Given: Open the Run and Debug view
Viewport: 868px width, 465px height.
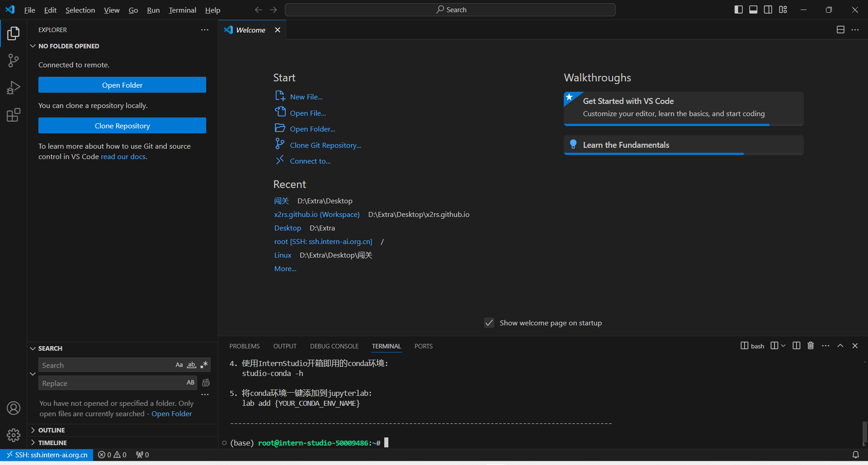Looking at the screenshot, I should (14, 88).
